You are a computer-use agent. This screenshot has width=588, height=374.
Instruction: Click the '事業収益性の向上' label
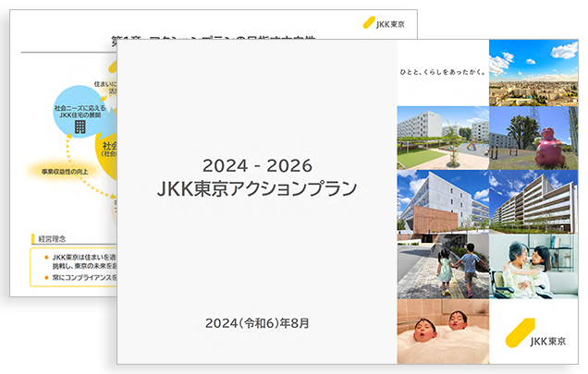pos(65,172)
